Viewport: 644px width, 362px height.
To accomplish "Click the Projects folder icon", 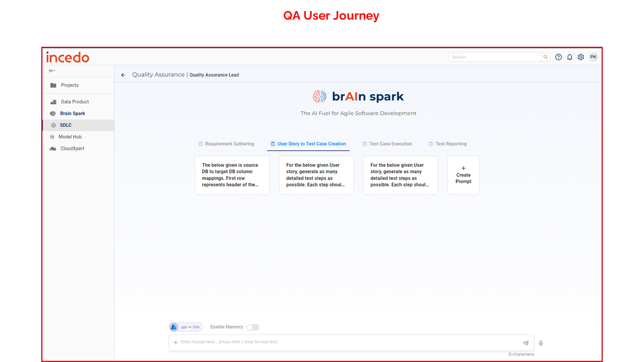I will [x=53, y=85].
